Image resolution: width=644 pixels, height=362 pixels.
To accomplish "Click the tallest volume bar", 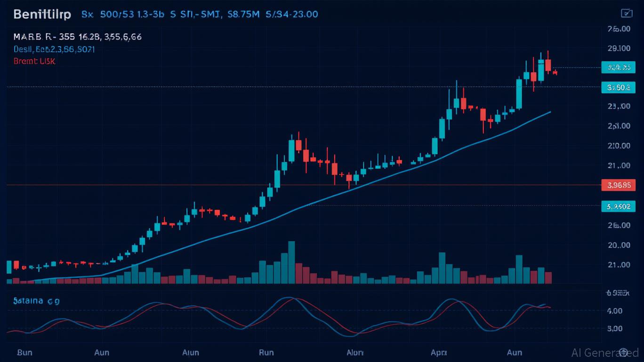I will [x=291, y=262].
